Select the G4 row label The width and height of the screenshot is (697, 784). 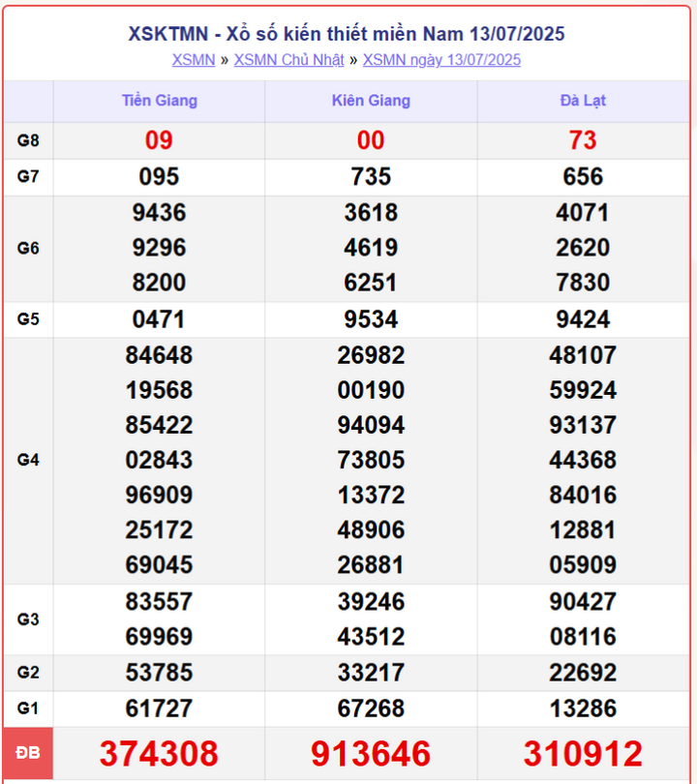pyautogui.click(x=28, y=460)
